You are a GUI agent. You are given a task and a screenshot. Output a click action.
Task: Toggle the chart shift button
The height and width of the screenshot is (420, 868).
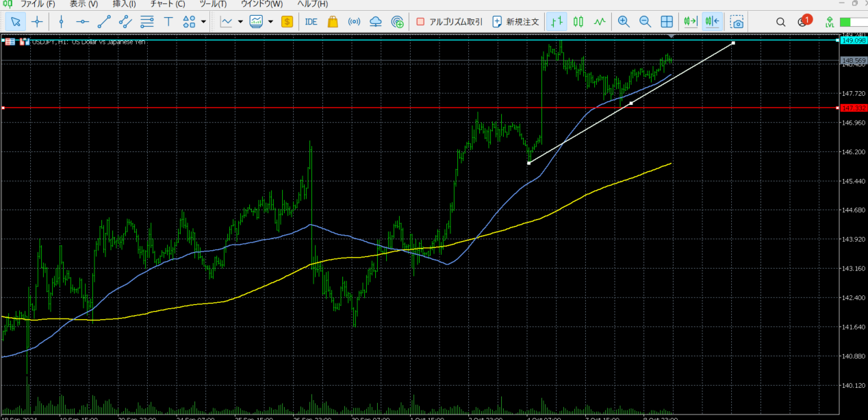(x=712, y=21)
